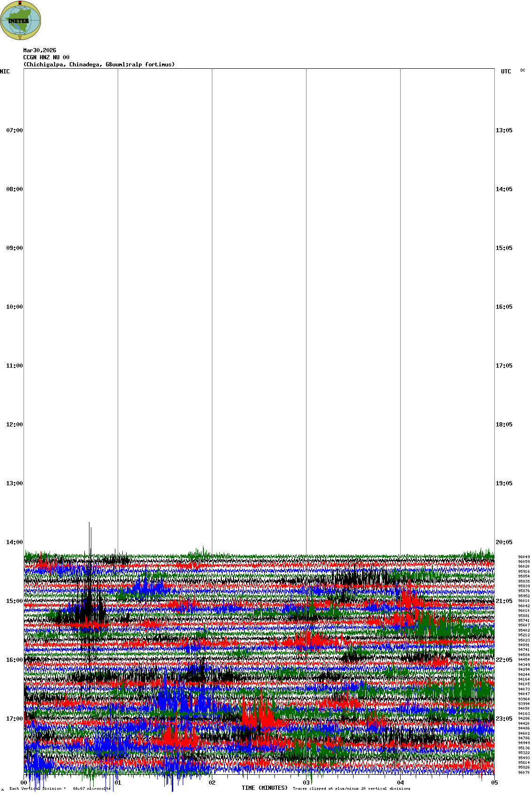Click the Mar30,2026 date text
Viewport: 532px width, 795px height.
[40, 50]
